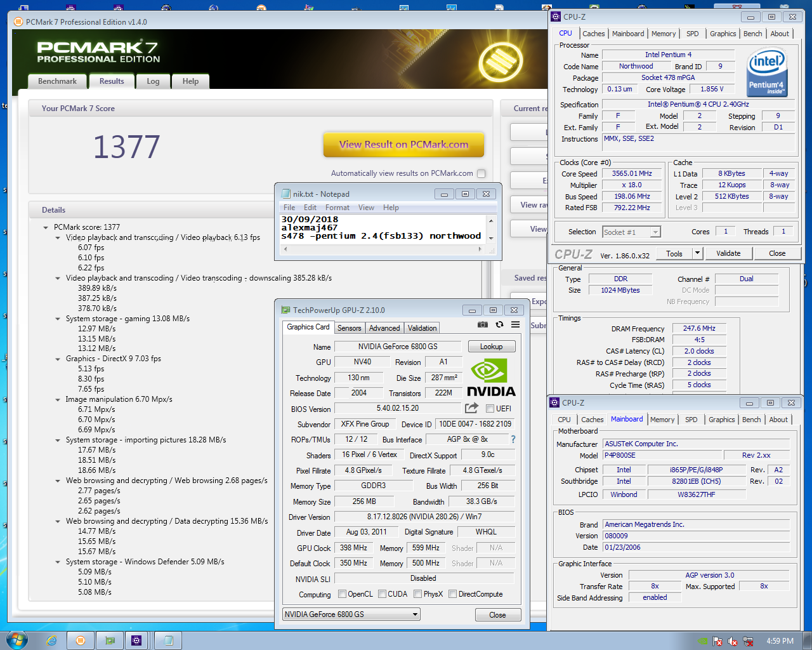The width and height of the screenshot is (812, 650).
Task: Click the GPU-Z title bar icon
Action: 286,310
